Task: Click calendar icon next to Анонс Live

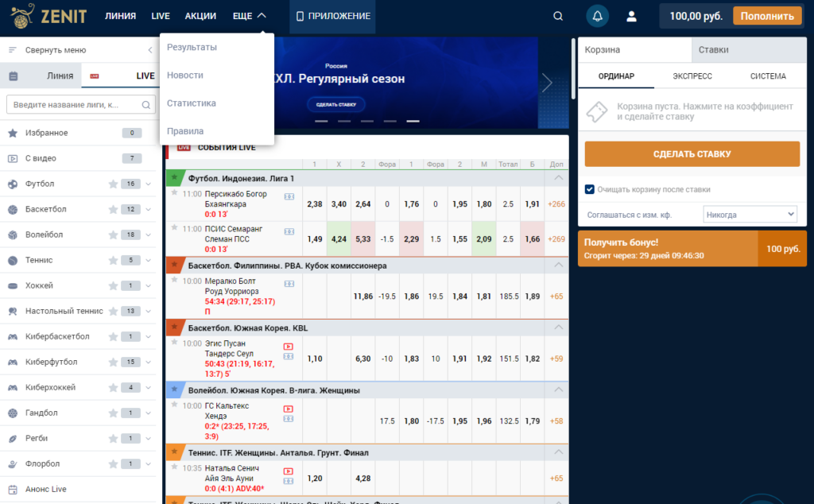Action: point(13,489)
